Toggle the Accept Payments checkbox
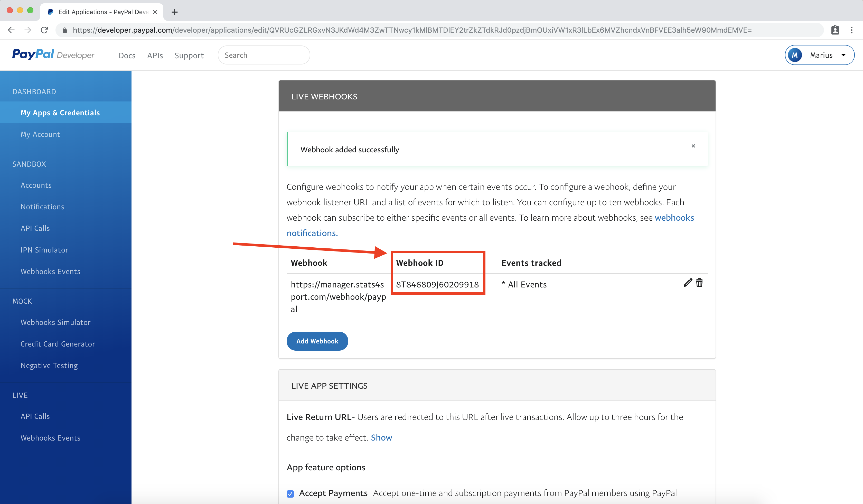863x504 pixels. (x=290, y=494)
